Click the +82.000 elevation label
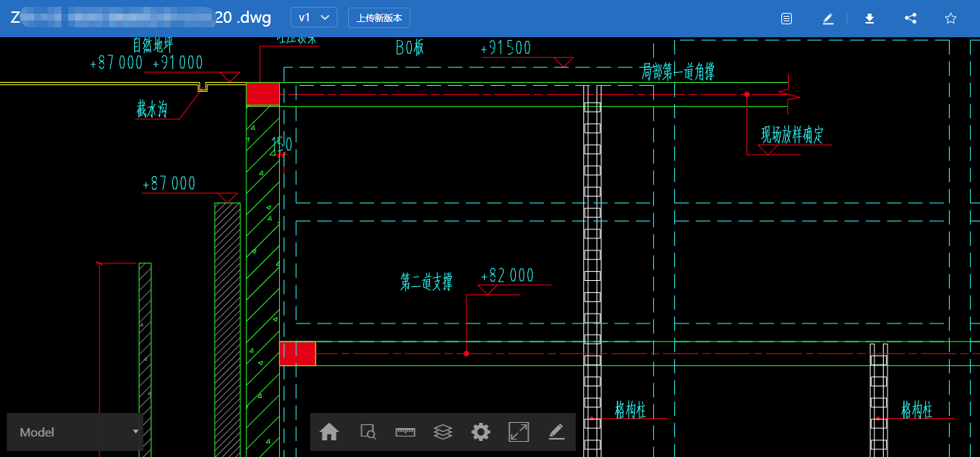Screen dimensions: 980x457 [x=507, y=276]
